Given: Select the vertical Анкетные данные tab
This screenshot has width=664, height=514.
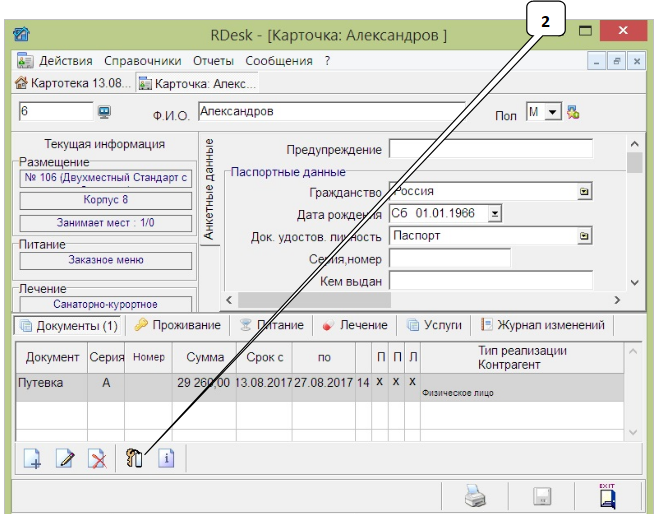Looking at the screenshot, I should 209,189.
